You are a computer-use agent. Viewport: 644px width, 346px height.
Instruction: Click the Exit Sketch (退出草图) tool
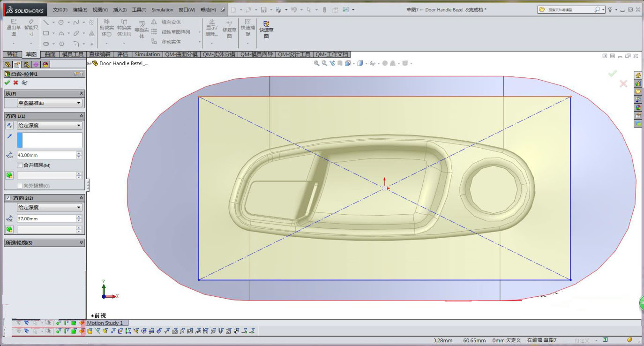tap(14, 28)
